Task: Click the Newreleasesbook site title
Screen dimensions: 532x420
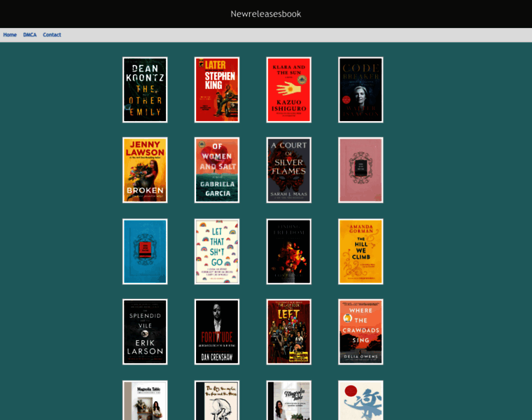Action: (x=266, y=14)
